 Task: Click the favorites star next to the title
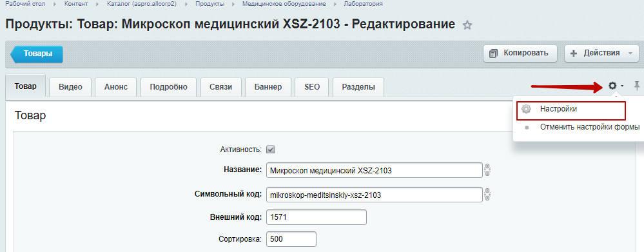click(467, 25)
